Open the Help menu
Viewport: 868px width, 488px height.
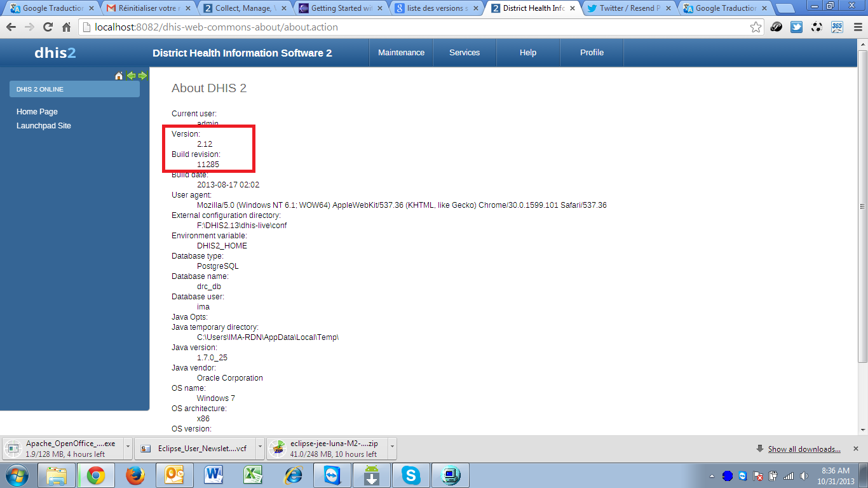528,53
